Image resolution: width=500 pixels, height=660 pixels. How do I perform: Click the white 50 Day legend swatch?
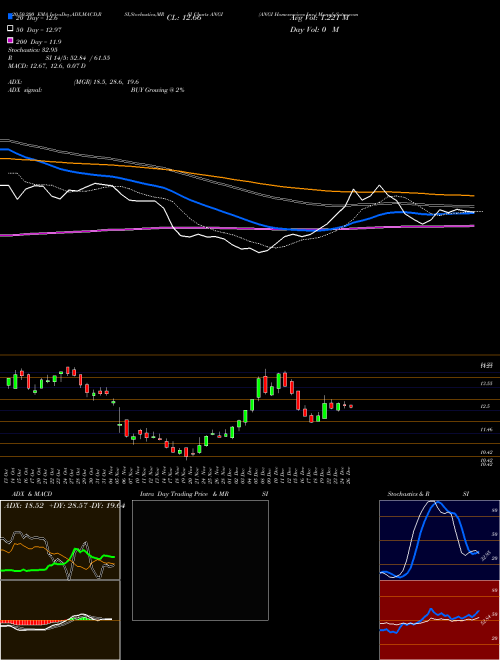[x=10, y=29]
